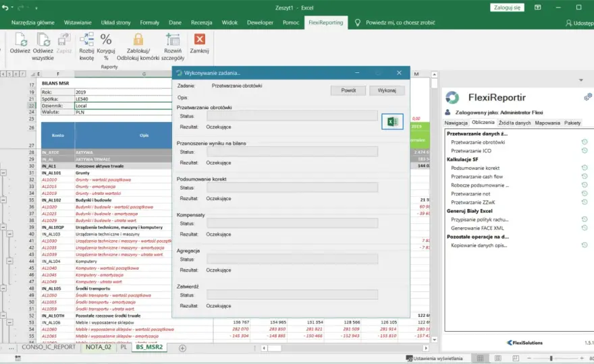Click the Powrót button
The height and width of the screenshot is (364, 594).
[x=348, y=90]
